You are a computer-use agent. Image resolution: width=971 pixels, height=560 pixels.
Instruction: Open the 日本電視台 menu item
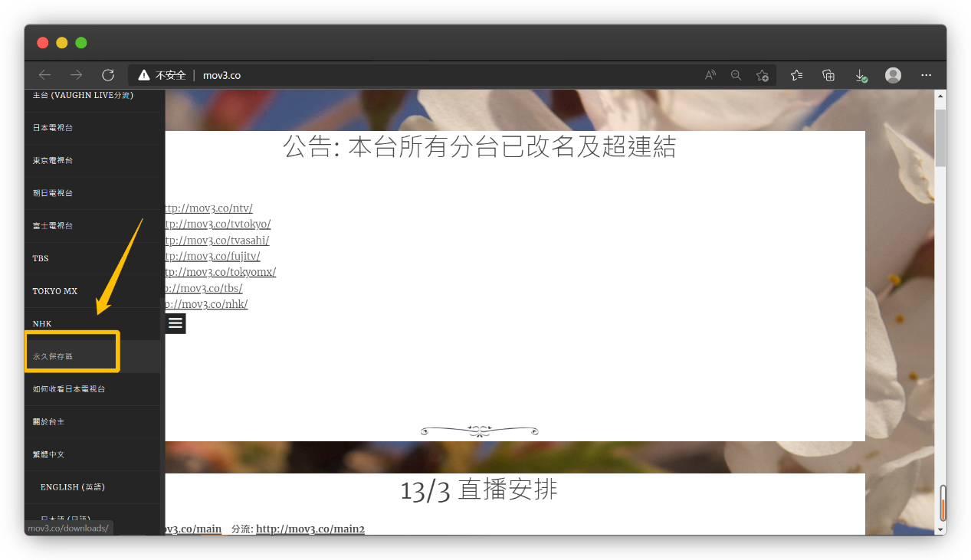tap(92, 128)
